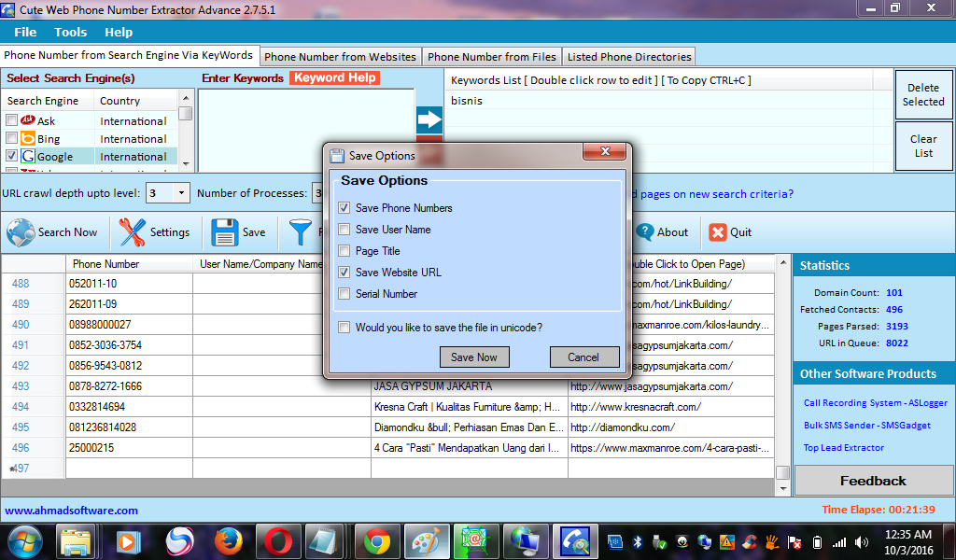956x560 pixels.
Task: Click the http://diamondku.com/ URL cell
Action: point(670,427)
